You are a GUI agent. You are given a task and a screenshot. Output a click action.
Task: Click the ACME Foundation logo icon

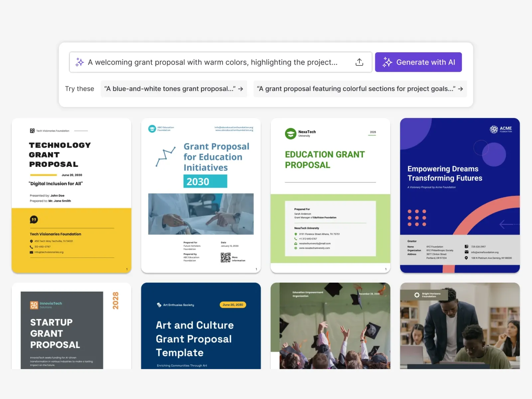pyautogui.click(x=494, y=129)
